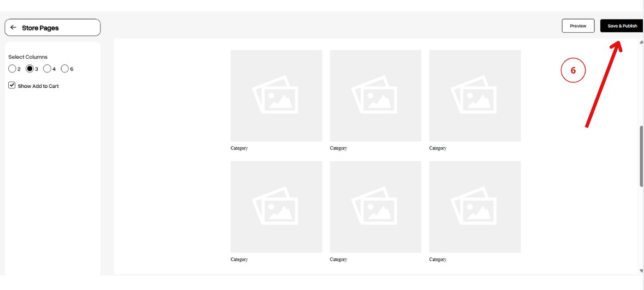Open the Store Pages panel header

[x=52, y=27]
